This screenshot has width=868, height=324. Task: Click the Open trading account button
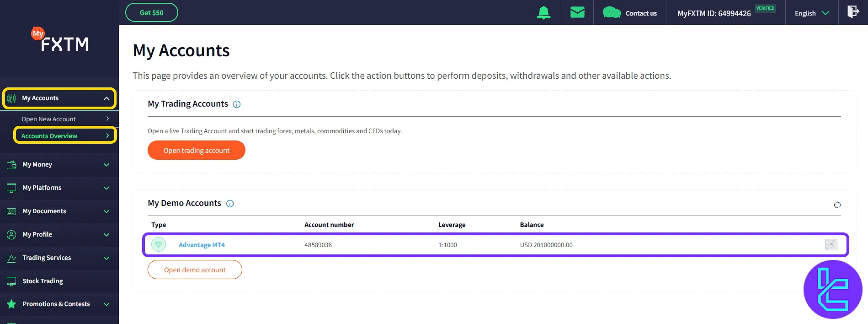[197, 151]
